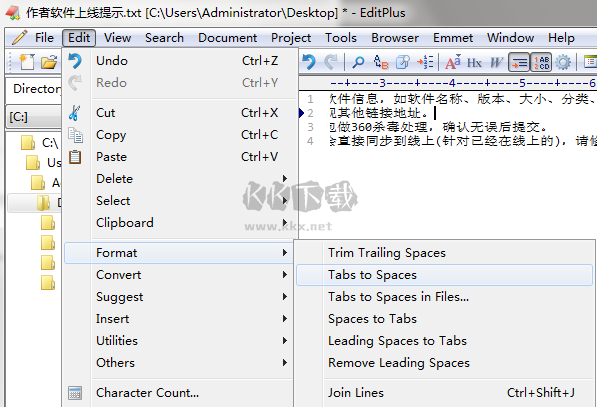
Task: Expand the Insert submenu
Action: [x=179, y=319]
